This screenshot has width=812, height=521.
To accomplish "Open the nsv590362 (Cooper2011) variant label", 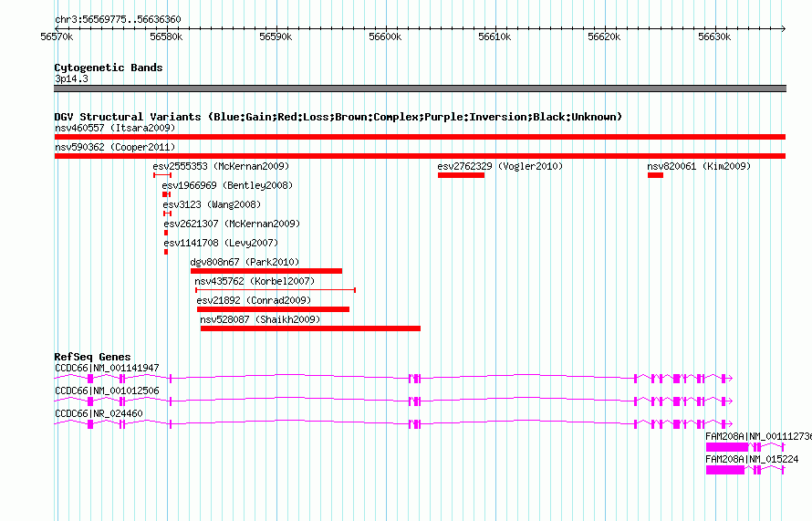I will [115, 147].
